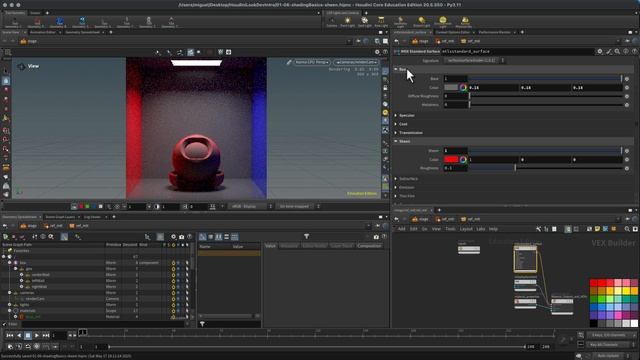Toggle the blue channel display button
The image size is (640, 360).
94,207
